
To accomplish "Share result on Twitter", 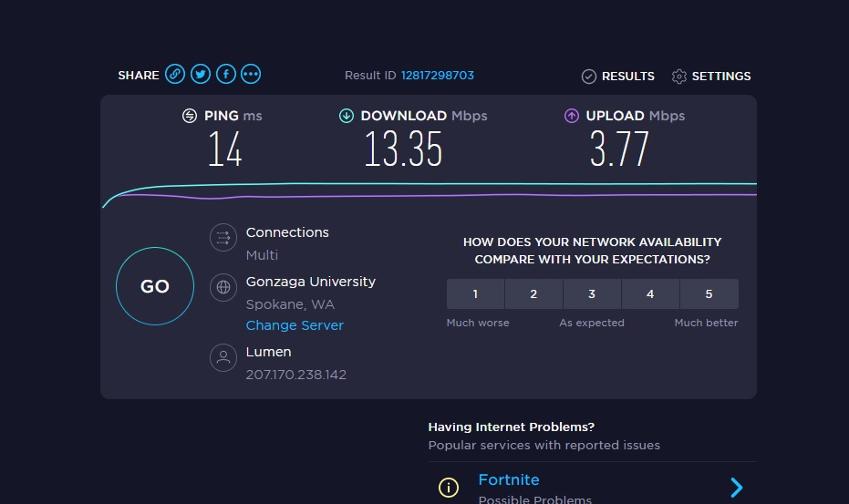I will (x=201, y=75).
